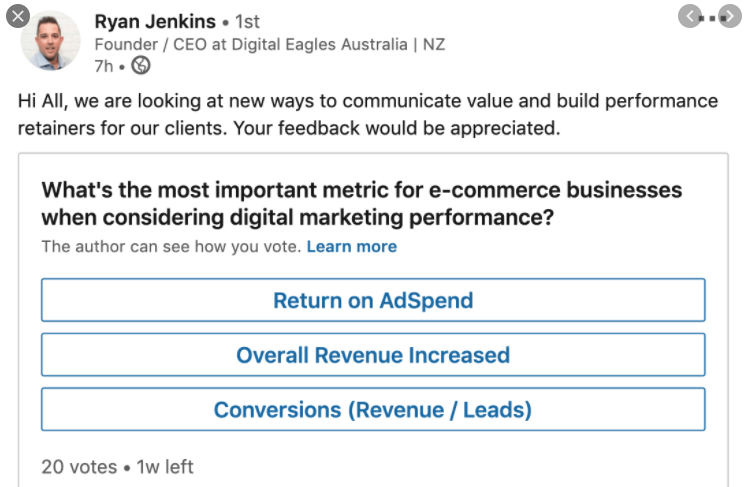The width and height of the screenshot is (746, 487).
Task: Vote for Overall Revenue Increased
Action: pyautogui.click(x=373, y=355)
